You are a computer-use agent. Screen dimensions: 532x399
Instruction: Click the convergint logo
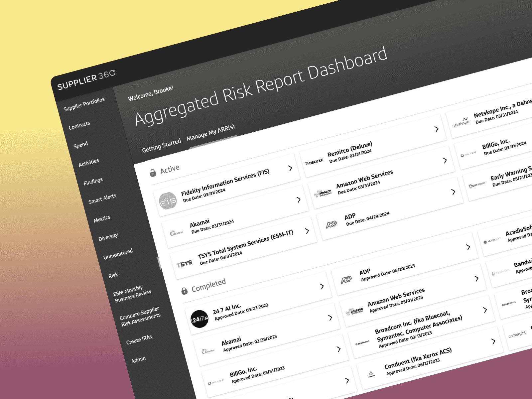click(x=517, y=334)
